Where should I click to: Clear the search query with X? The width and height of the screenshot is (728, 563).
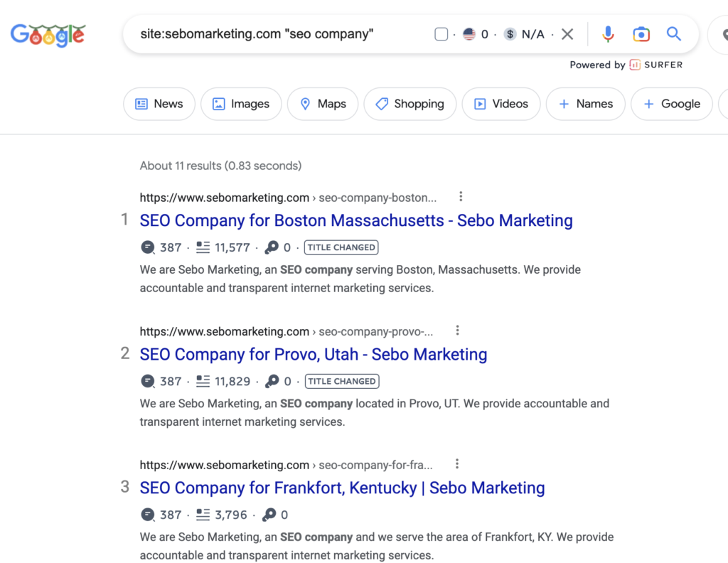pyautogui.click(x=567, y=34)
